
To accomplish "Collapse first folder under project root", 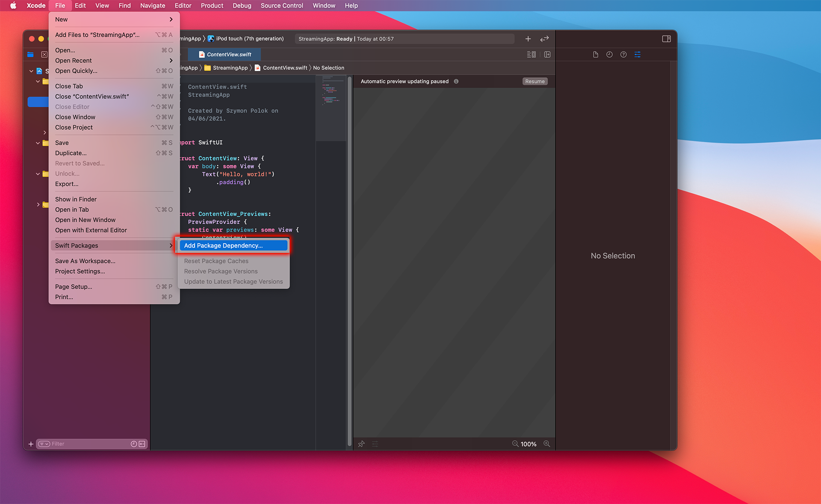I will [x=38, y=81].
